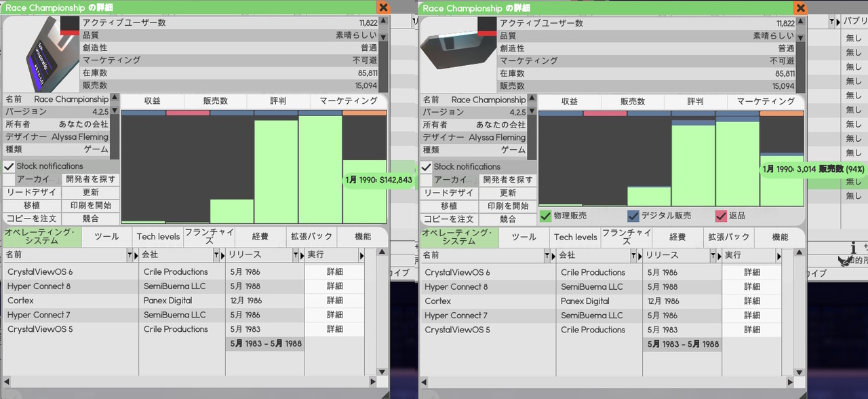Image resolution: width=868 pixels, height=399 pixels.
Task: Open the フランチャイズ tab in right window
Action: coord(627,237)
